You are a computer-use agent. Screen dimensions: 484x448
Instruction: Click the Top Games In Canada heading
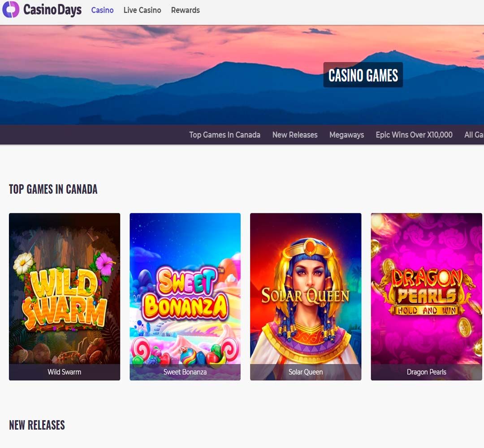[53, 189]
